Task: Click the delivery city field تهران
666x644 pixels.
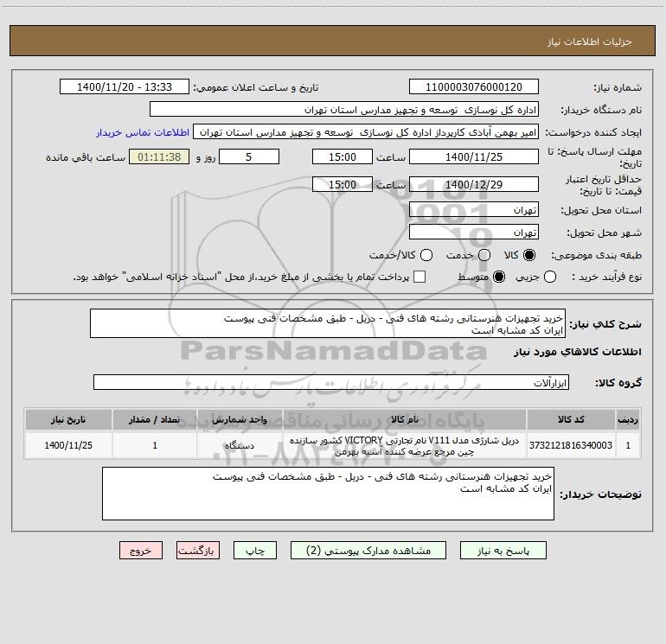Action: point(474,233)
